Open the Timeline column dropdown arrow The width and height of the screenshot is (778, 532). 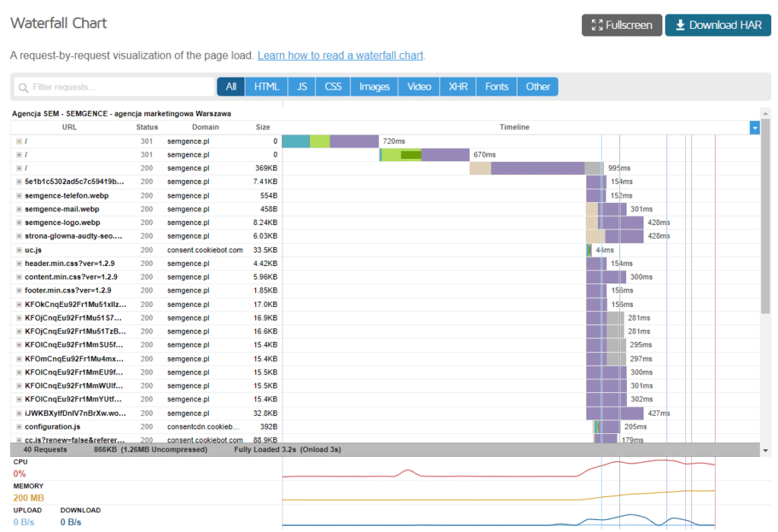(754, 127)
